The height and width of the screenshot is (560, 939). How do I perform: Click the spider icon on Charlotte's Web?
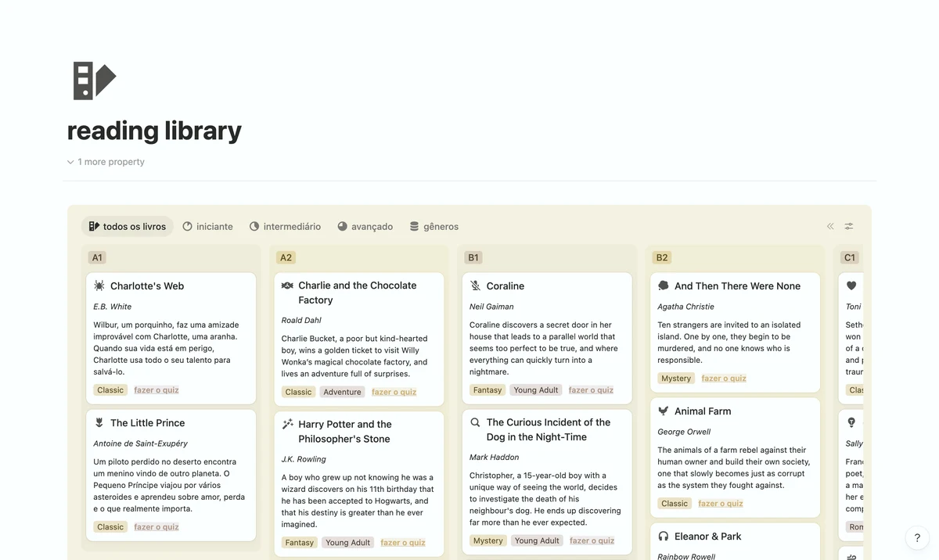[99, 286]
